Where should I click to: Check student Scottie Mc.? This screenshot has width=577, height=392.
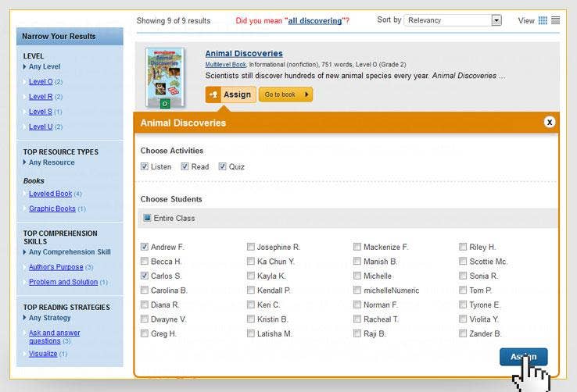point(463,262)
